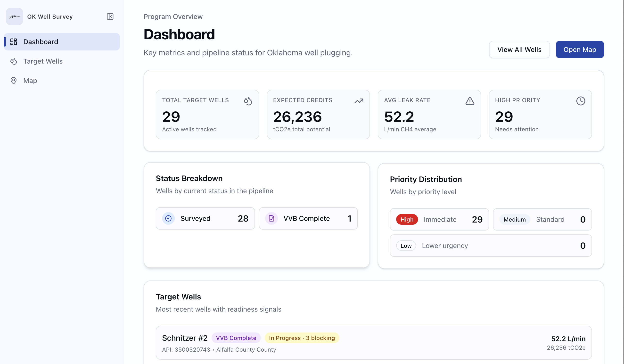624x364 pixels.
Task: Click the clock icon on High Priority card
Action: tap(581, 101)
